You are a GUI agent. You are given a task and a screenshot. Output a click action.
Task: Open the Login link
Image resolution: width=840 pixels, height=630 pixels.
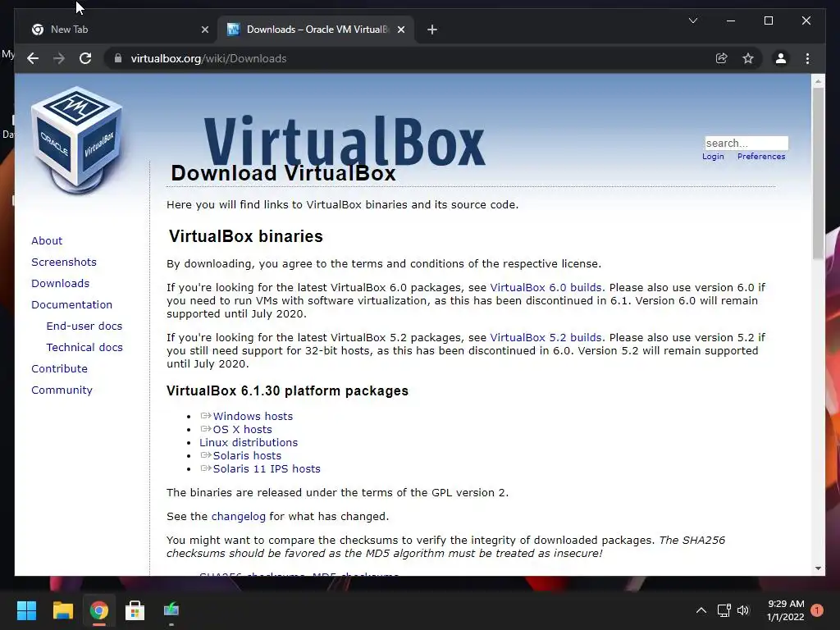pos(713,157)
